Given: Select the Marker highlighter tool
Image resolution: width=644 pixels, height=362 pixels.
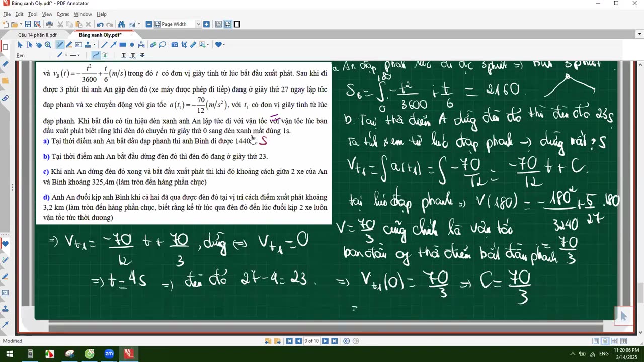Looking at the screenshot, I should (x=69, y=45).
